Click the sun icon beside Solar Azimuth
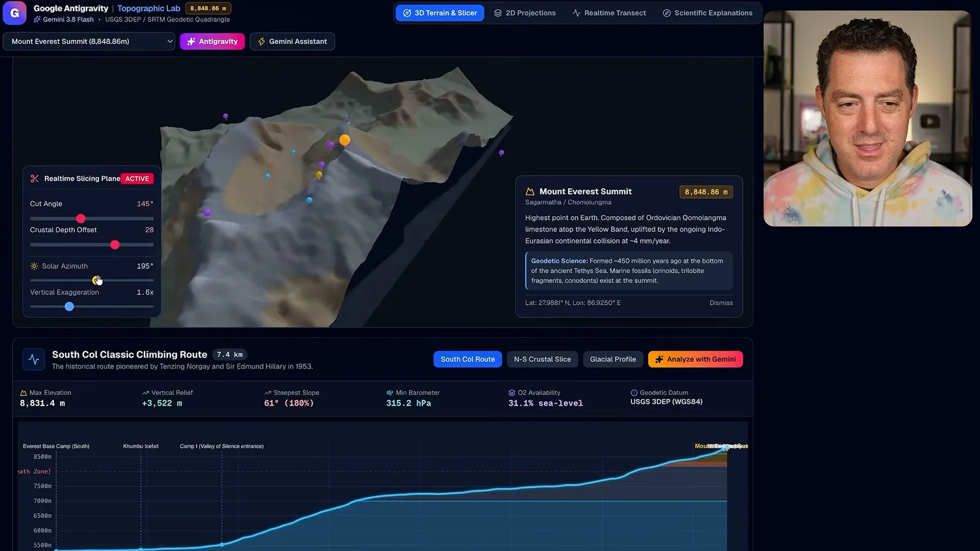Screen dimensions: 980x551 (x=34, y=266)
